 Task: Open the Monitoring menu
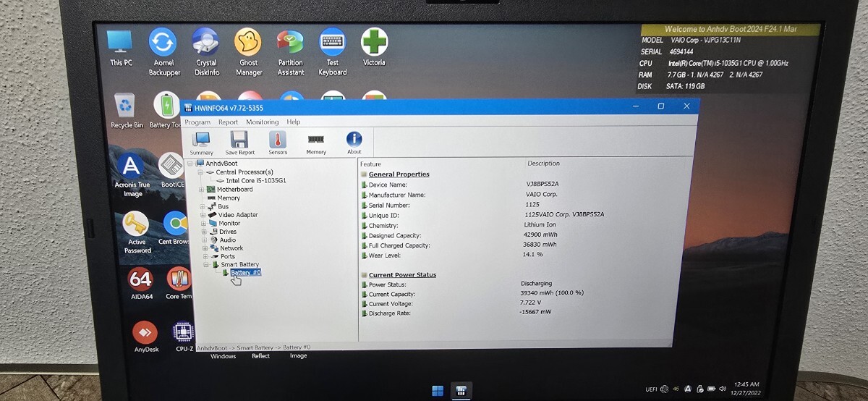[262, 122]
